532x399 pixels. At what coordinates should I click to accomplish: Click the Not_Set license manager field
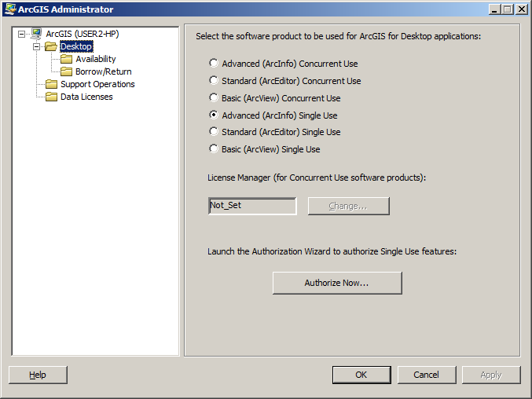click(x=252, y=206)
